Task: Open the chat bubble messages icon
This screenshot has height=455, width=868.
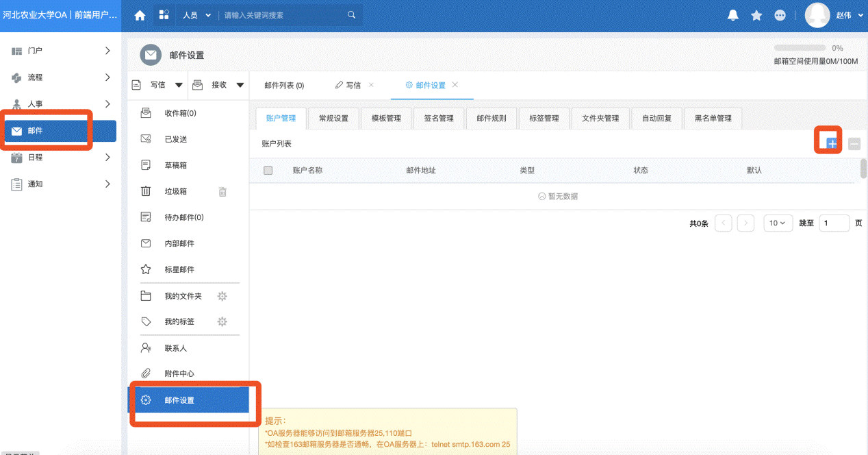Action: [780, 15]
